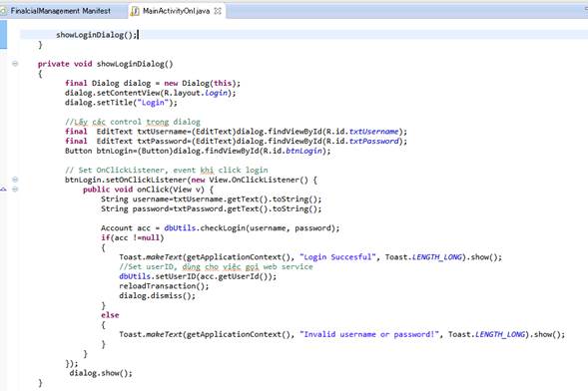The height and width of the screenshot is (391, 588).
Task: Click Java file icon on MainActivityOnl tab
Action: pos(134,11)
